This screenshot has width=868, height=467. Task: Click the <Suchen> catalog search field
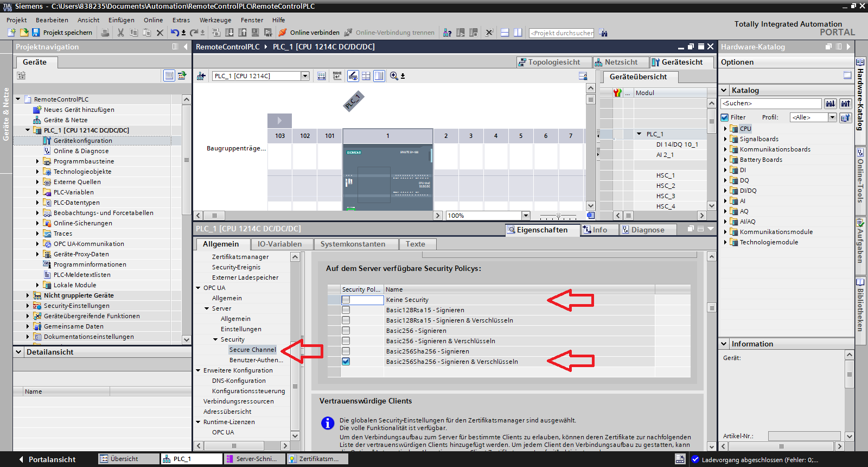point(771,103)
